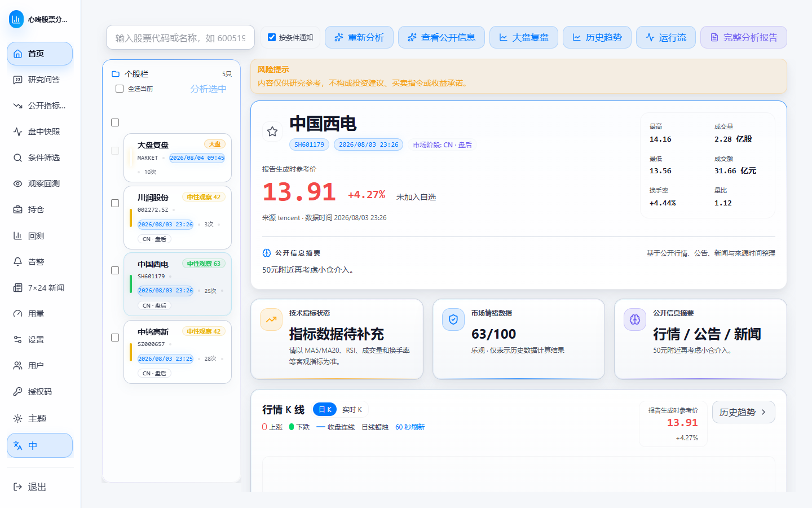This screenshot has width=812, height=508.
Task: Tick the checkbox beside 中钨高新
Action: point(115,338)
